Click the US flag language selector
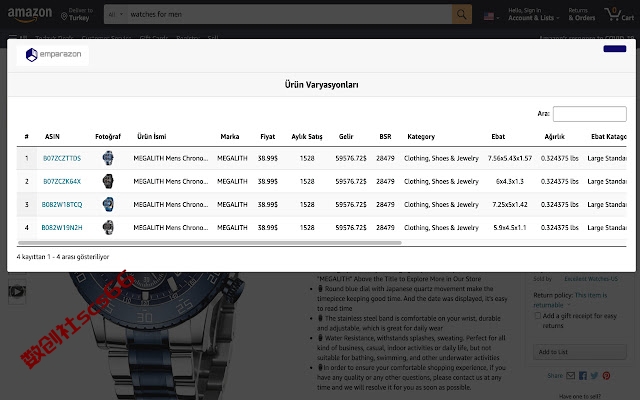 491,16
